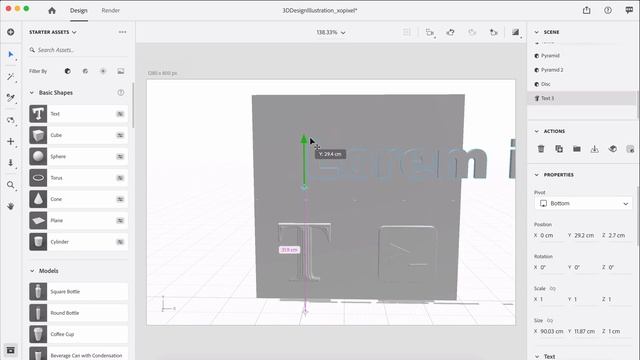Select the Text 3 scene item
The image size is (640, 360).
582,98
